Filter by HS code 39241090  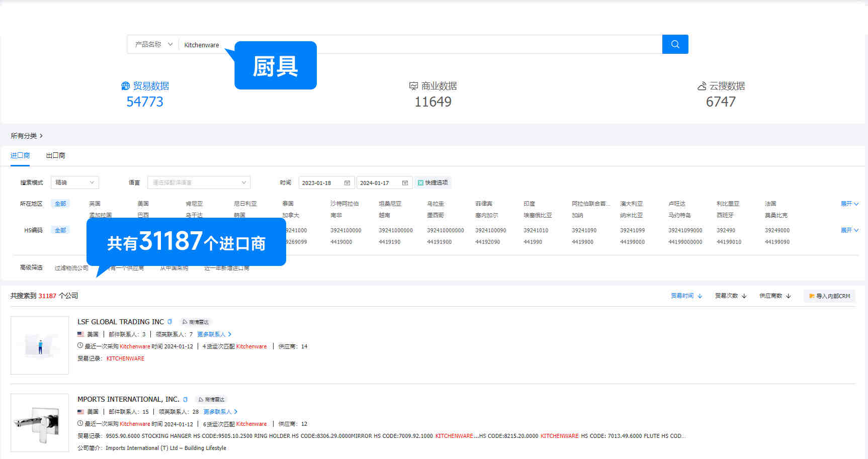(584, 230)
